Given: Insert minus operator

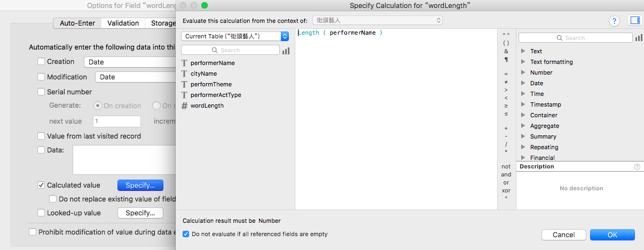Looking at the screenshot, I should [506, 136].
